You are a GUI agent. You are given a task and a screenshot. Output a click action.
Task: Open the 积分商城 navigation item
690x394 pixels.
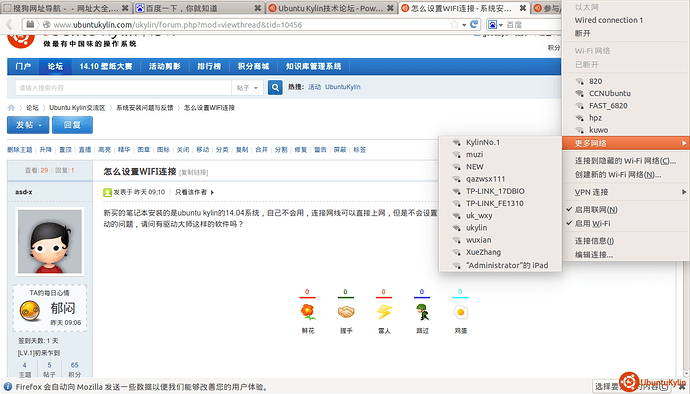click(x=253, y=66)
